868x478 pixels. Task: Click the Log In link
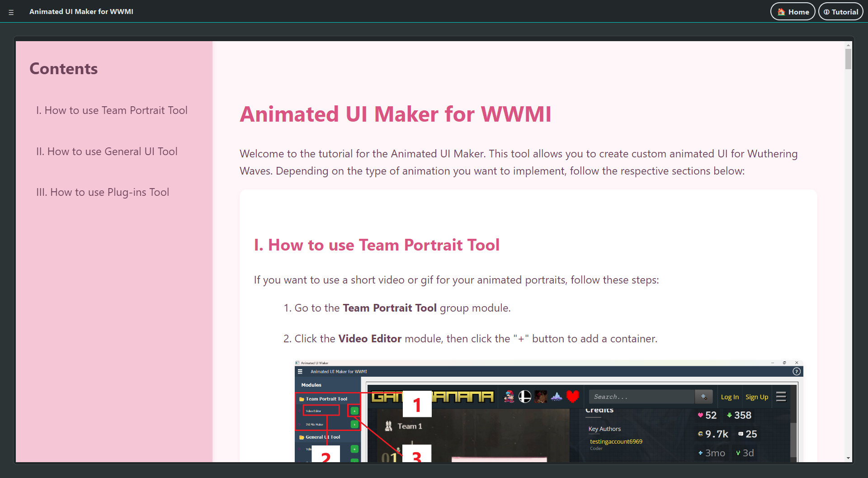(x=730, y=397)
